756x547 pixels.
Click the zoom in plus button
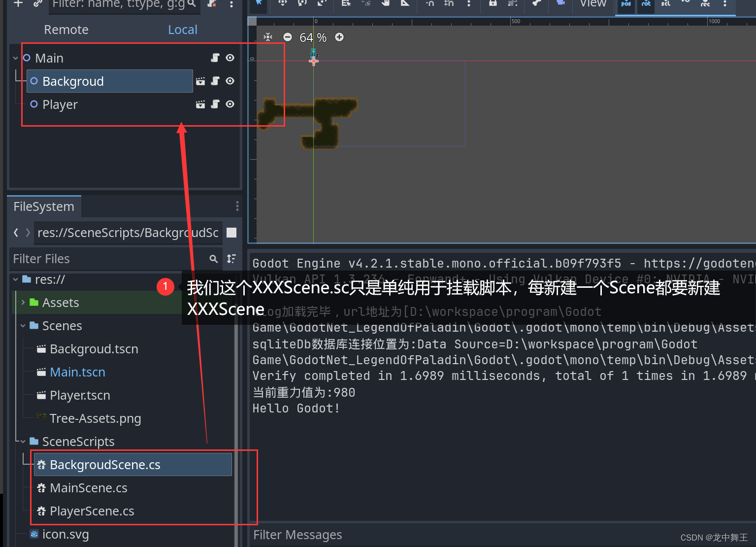(339, 37)
